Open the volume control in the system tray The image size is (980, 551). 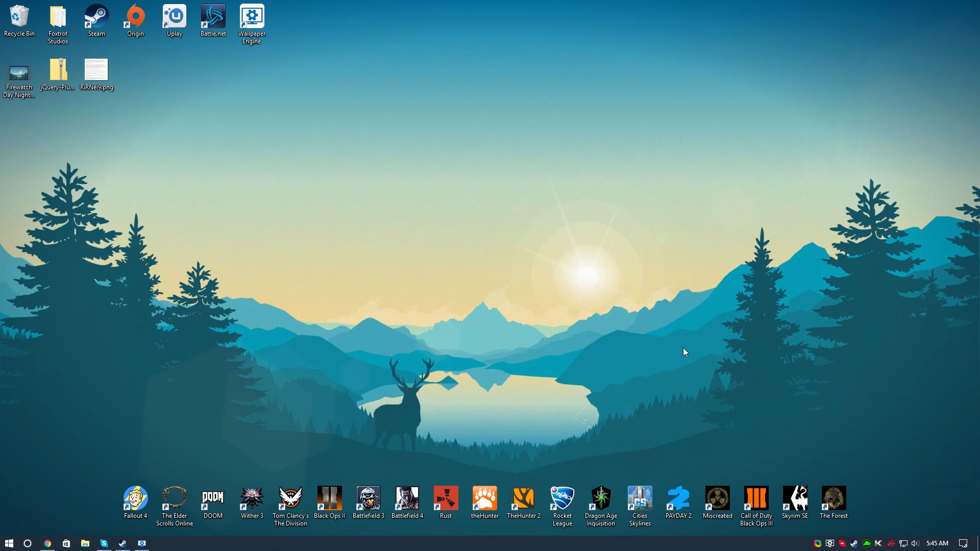(915, 543)
